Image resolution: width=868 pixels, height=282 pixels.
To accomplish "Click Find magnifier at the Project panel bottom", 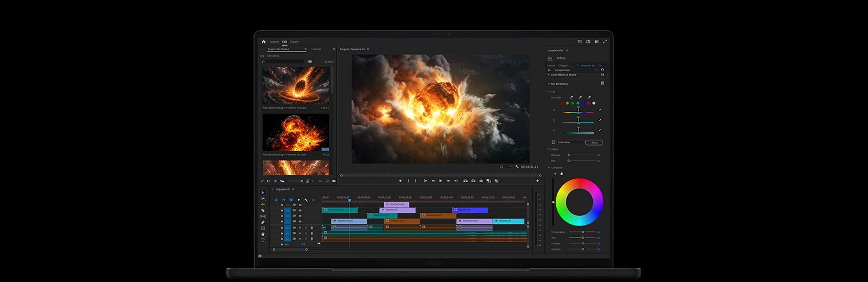I will 327,181.
